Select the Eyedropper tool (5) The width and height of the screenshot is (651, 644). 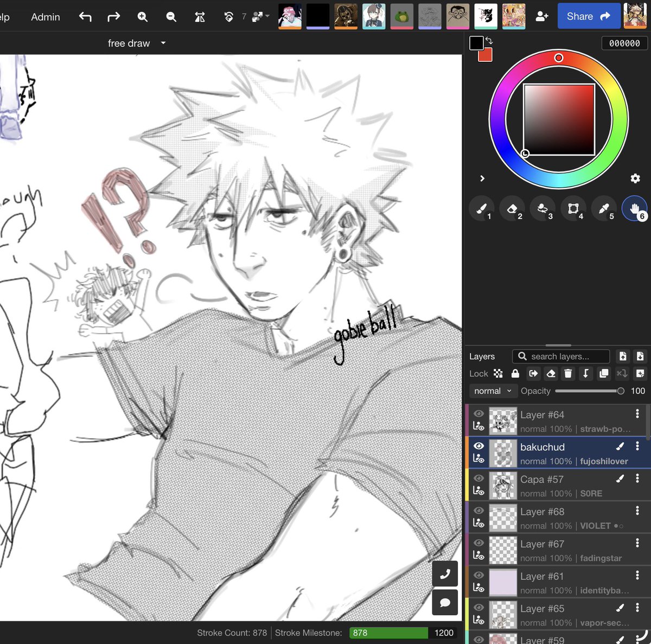point(604,208)
